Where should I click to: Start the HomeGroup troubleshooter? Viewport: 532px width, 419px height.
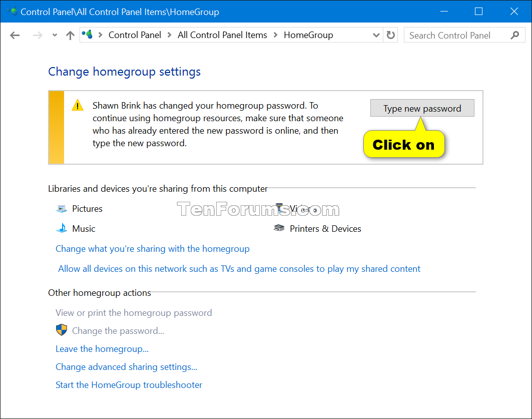pos(129,385)
